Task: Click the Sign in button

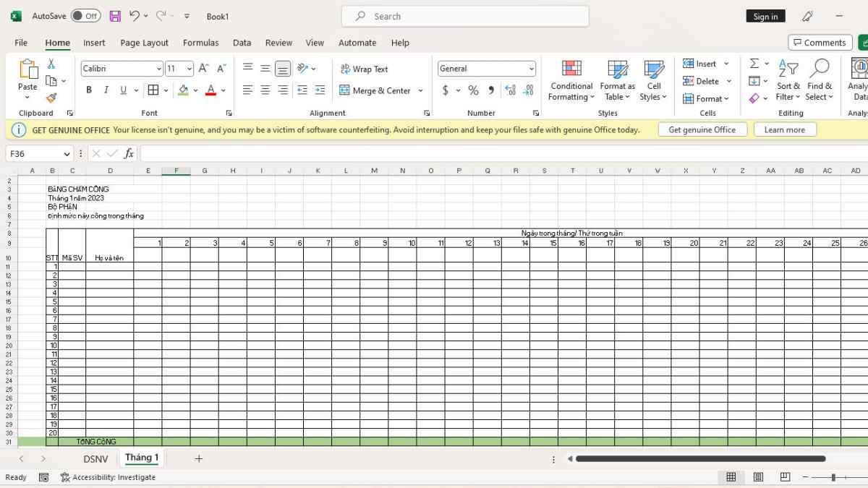Action: coord(765,16)
